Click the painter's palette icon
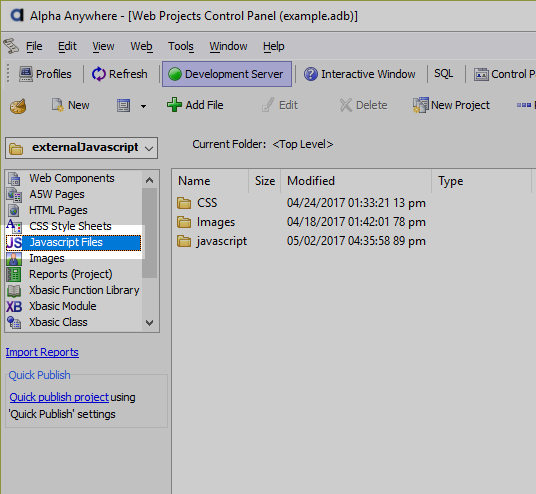536x494 pixels. pyautogui.click(x=18, y=106)
